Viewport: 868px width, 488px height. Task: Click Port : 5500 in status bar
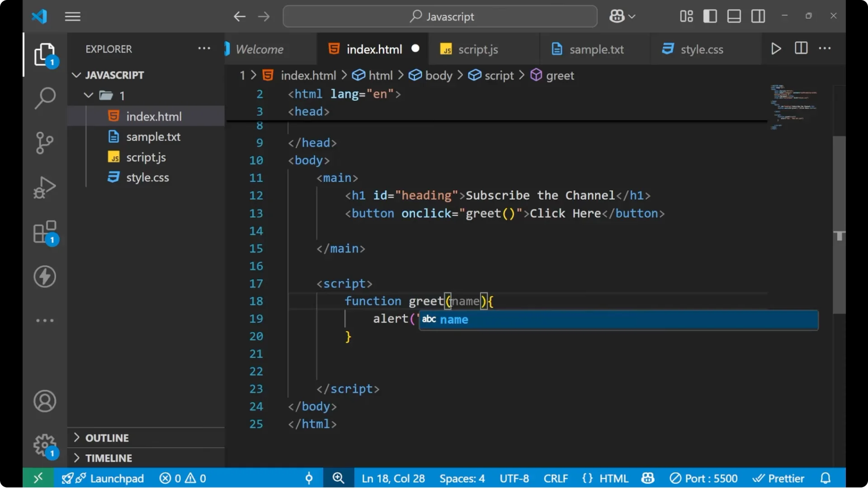(704, 478)
